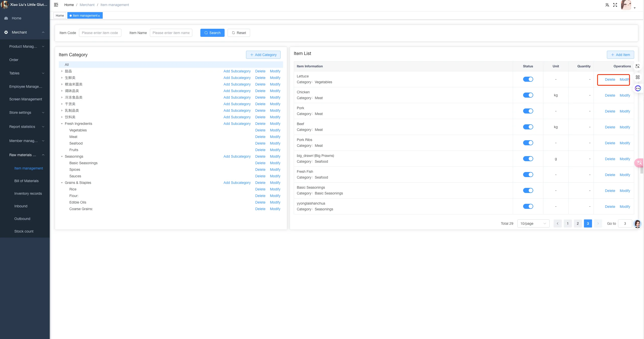Open the floating apps grid icon
The width and height of the screenshot is (644, 339).
coord(637,77)
